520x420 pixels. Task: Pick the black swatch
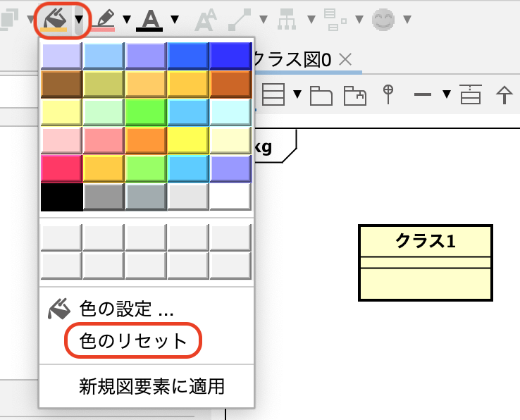point(61,197)
